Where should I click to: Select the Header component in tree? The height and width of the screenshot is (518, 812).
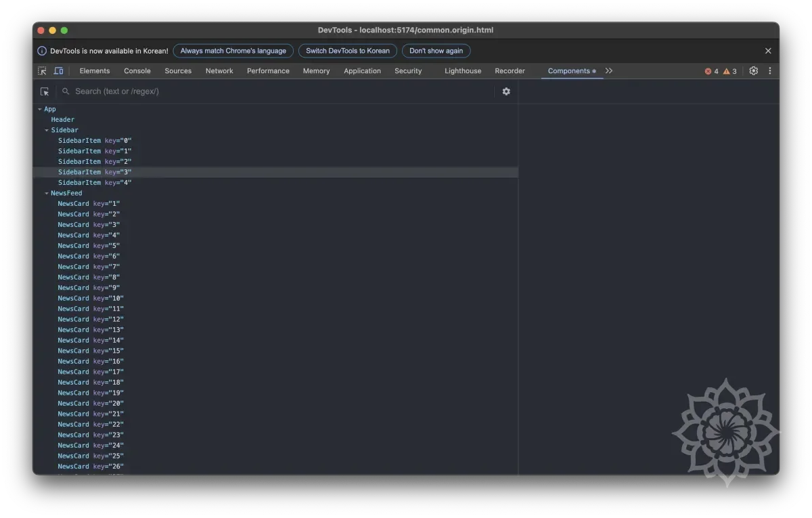coord(63,120)
